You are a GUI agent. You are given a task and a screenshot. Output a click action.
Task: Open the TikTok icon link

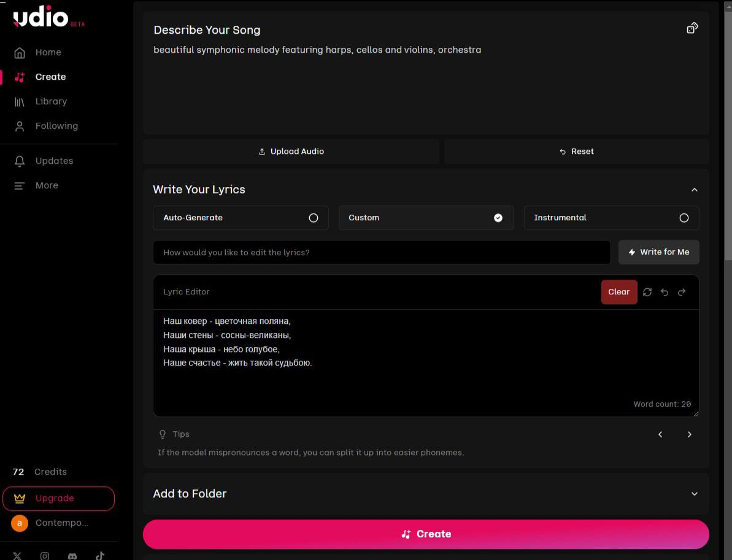point(100,556)
